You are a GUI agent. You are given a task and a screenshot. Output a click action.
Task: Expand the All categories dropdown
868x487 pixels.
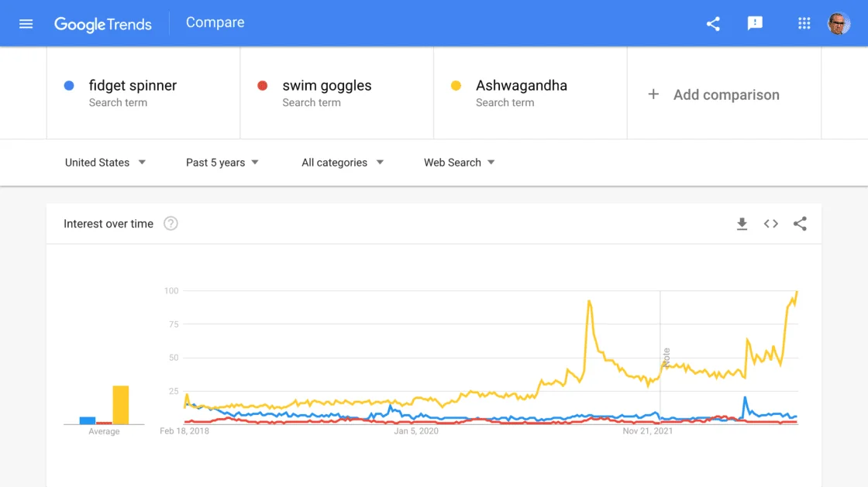[x=343, y=163]
